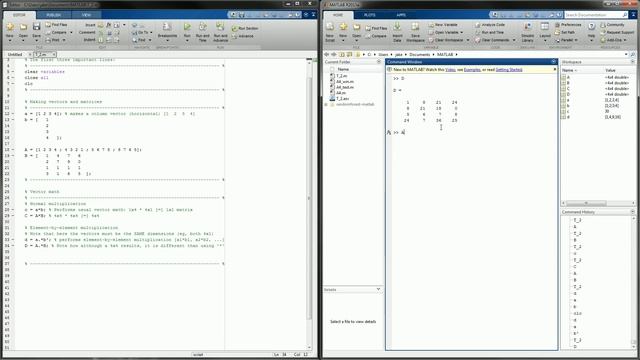Click the Set Path button
The image size is (640, 360).
(x=564, y=32)
